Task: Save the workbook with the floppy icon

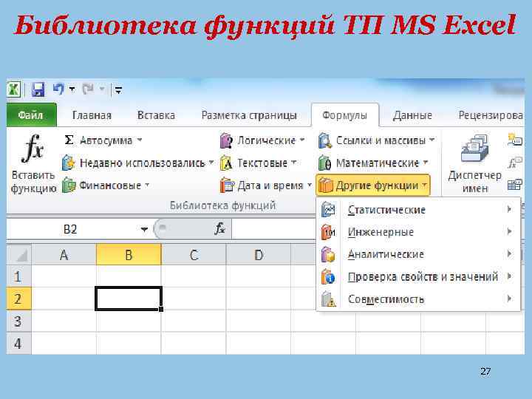Action: [x=38, y=90]
